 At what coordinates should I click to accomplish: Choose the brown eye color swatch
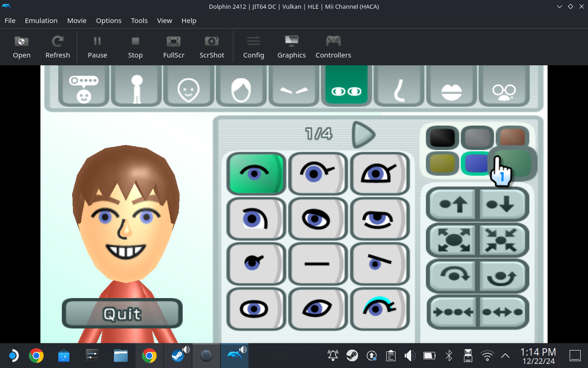pyautogui.click(x=512, y=138)
